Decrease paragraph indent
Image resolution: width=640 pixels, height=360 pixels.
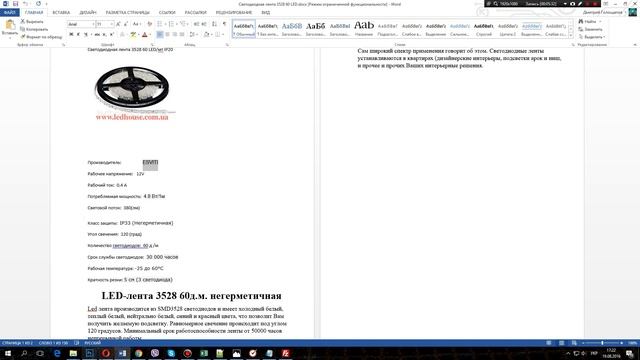(x=196, y=24)
